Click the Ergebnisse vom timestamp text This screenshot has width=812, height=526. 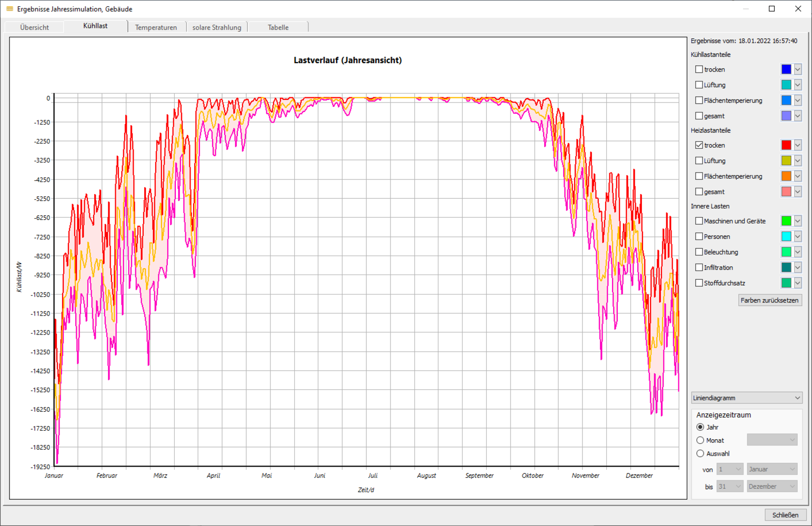point(744,41)
